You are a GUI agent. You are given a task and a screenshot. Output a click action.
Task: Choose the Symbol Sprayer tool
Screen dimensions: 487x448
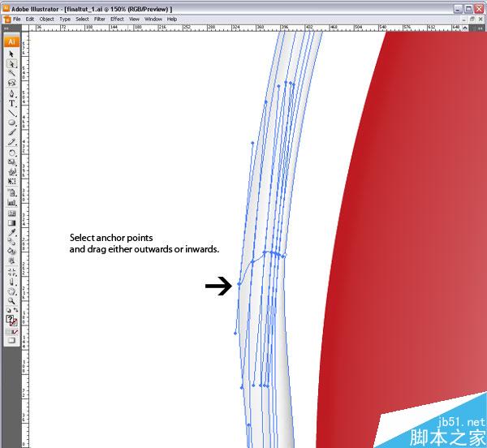(x=11, y=193)
